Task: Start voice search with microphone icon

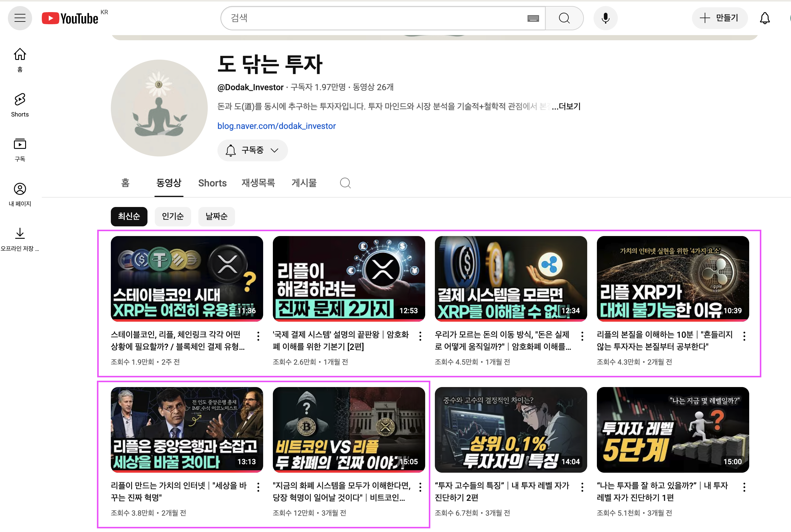Action: pyautogui.click(x=605, y=18)
